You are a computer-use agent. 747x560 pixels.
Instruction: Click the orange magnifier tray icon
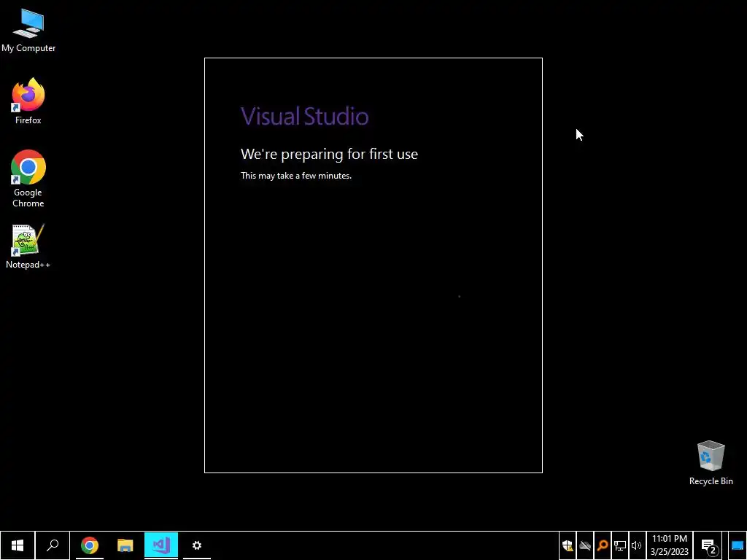click(x=603, y=545)
